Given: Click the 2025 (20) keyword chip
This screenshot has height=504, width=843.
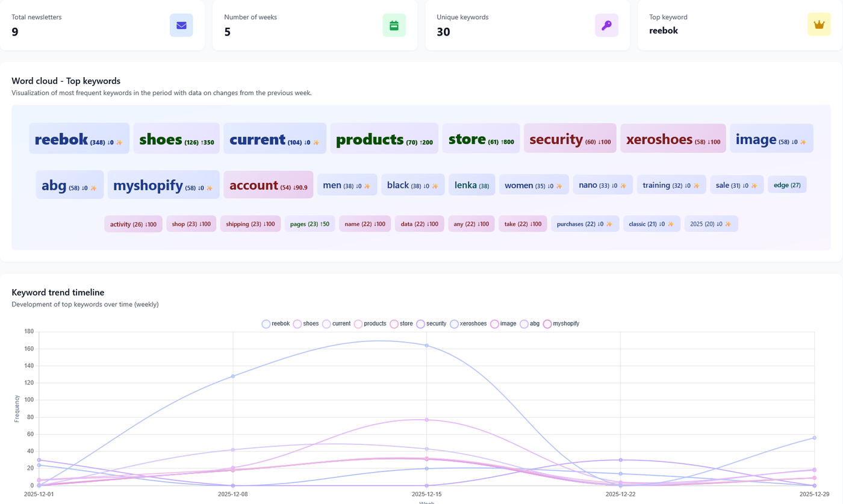Looking at the screenshot, I should (711, 224).
